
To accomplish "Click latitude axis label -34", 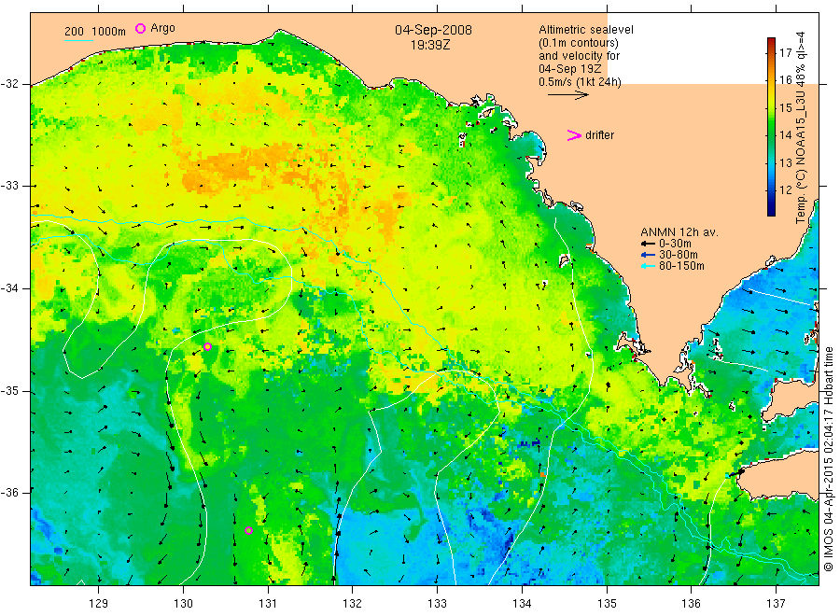I will [x=9, y=288].
